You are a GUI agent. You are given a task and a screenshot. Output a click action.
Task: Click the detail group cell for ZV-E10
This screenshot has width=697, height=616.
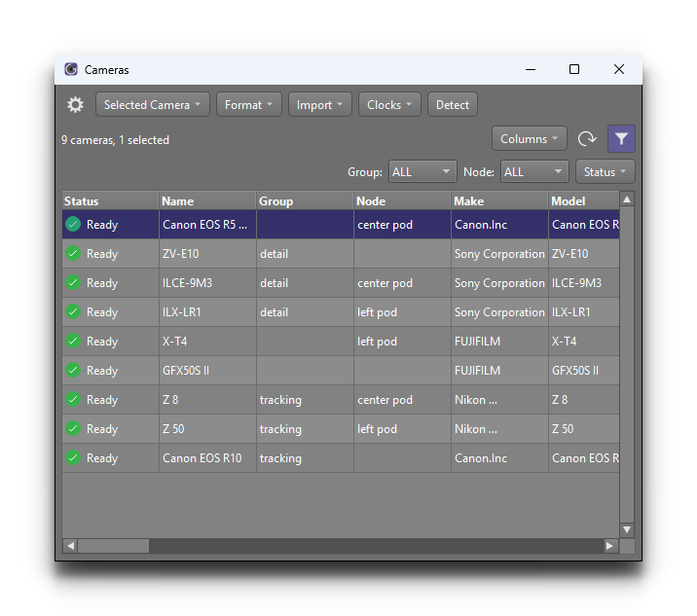(x=305, y=253)
